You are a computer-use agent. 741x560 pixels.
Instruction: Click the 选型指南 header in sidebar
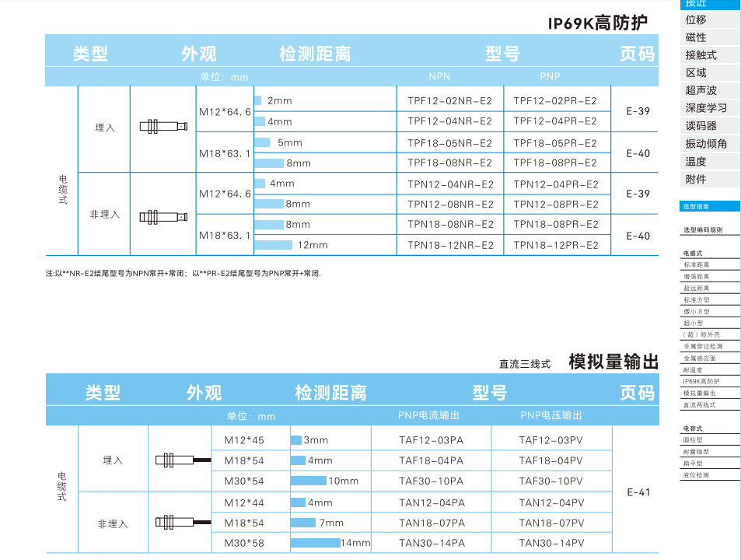tap(696, 207)
